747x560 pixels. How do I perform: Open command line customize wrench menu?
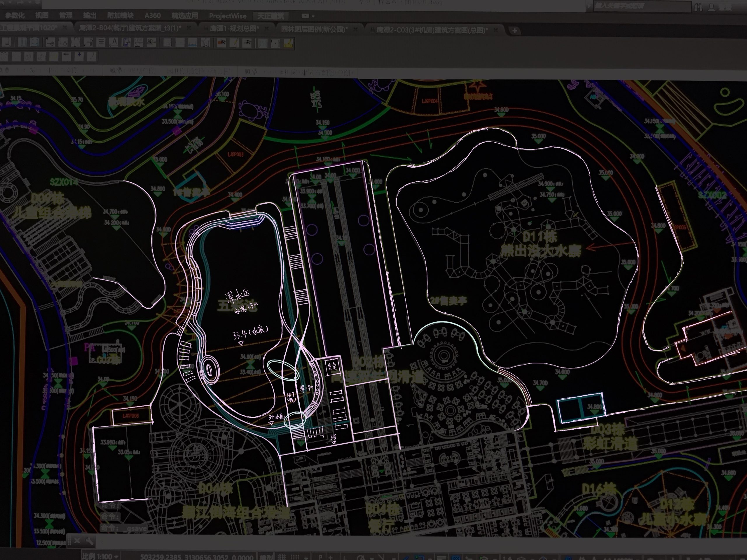[90, 541]
